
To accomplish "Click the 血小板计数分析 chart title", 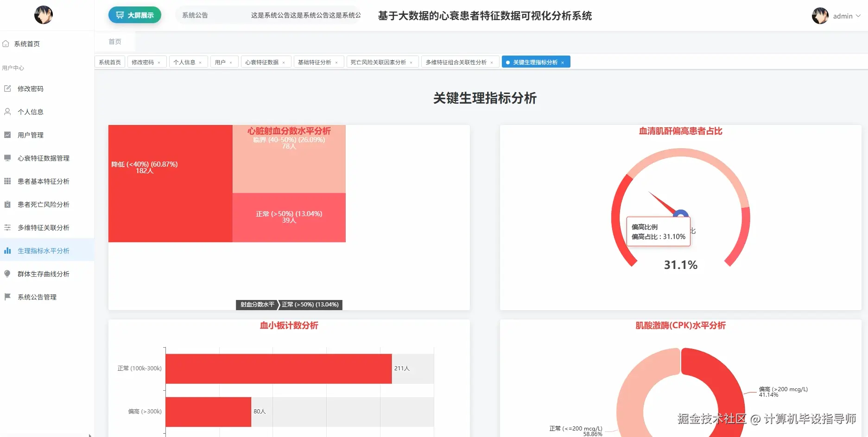I will click(x=289, y=325).
